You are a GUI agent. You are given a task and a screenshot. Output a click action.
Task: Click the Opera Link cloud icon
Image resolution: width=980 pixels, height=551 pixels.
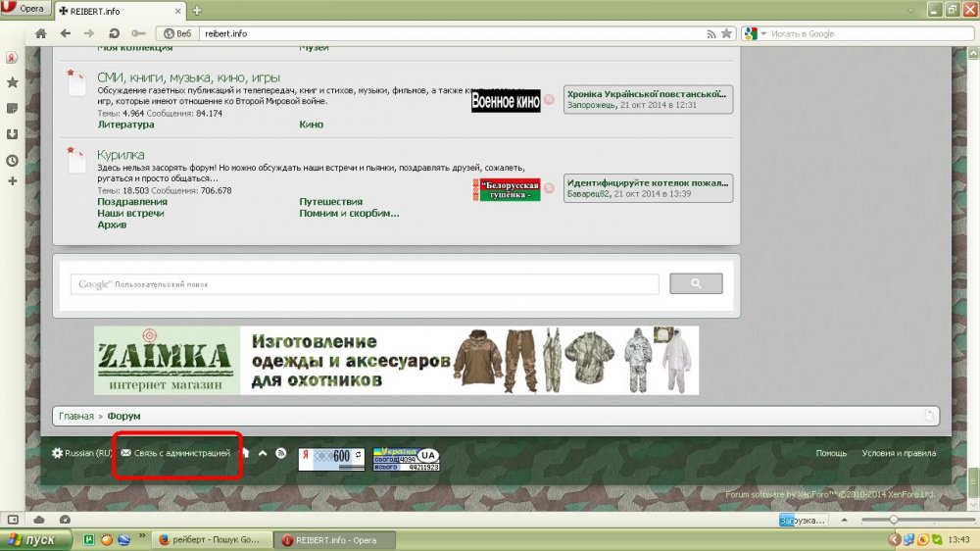click(39, 520)
